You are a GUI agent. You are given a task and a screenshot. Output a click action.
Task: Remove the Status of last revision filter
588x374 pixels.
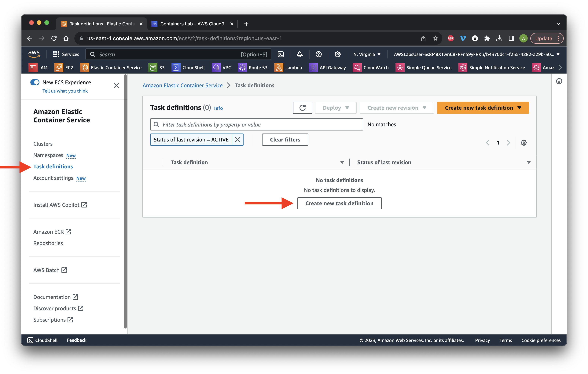point(238,140)
